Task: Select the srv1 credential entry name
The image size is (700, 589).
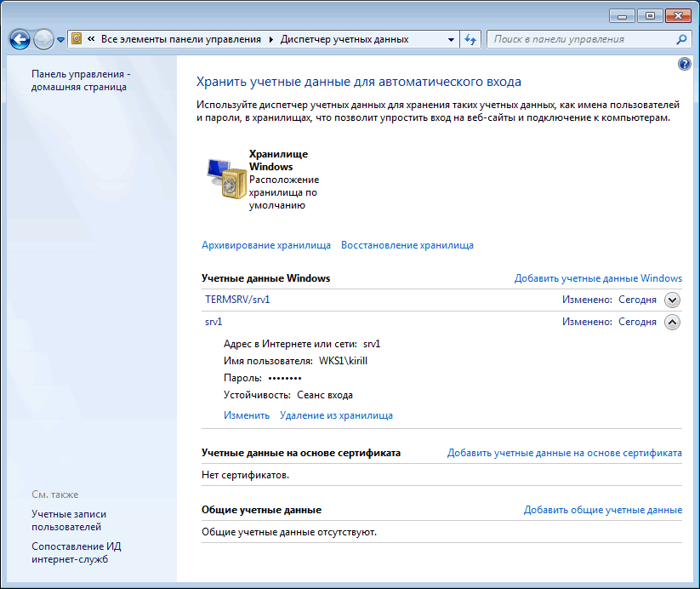Action: coord(213,322)
